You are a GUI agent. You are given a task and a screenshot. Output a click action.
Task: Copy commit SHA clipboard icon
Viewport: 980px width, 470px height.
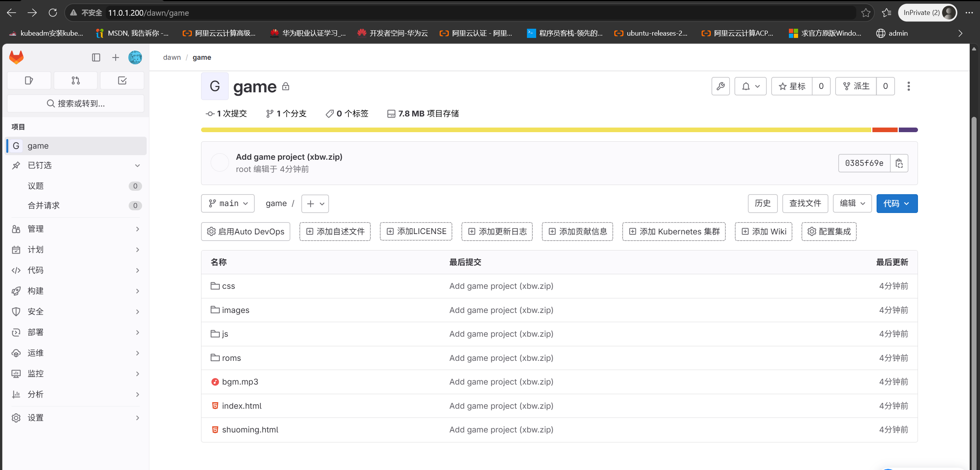click(x=899, y=163)
